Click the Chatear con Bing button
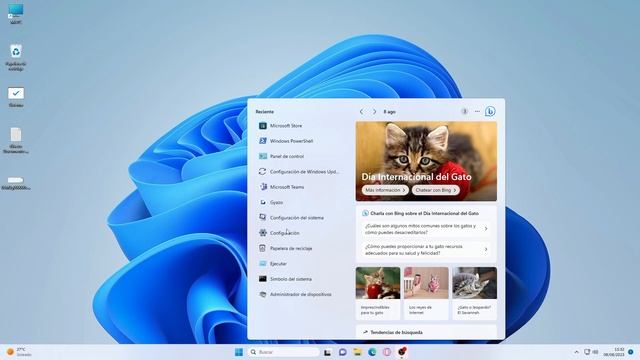The width and height of the screenshot is (640, 360). coord(436,190)
